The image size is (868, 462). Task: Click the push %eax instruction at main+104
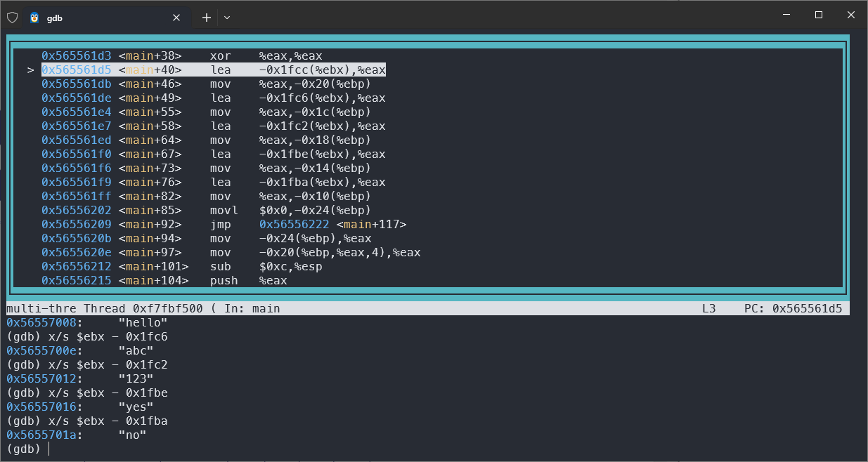tap(248, 281)
